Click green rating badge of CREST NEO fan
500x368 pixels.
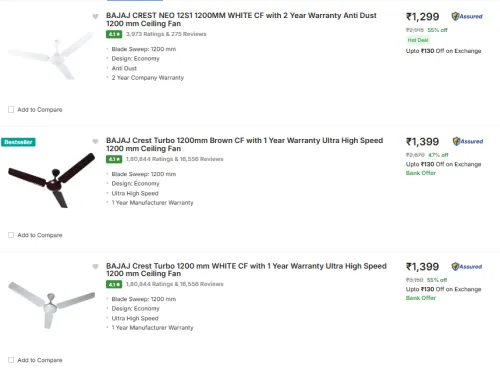[x=114, y=34]
